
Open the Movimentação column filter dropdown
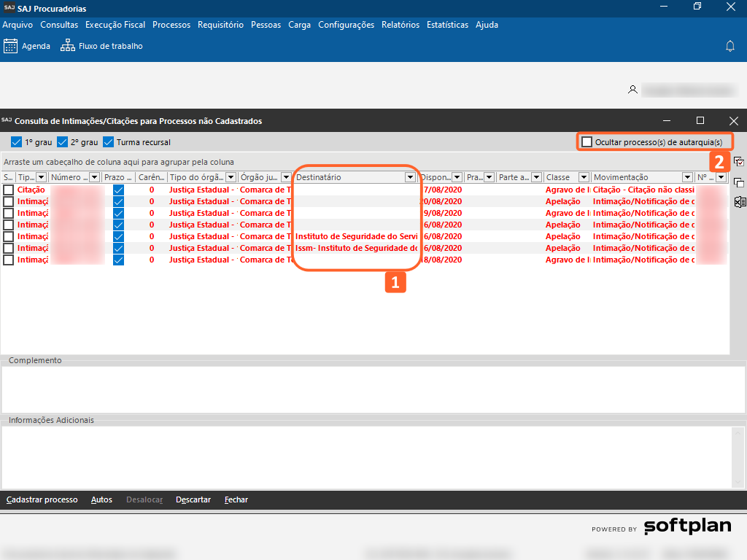(x=687, y=177)
